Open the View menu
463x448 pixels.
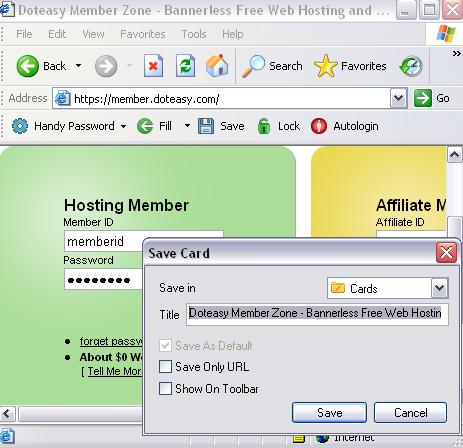(x=93, y=34)
